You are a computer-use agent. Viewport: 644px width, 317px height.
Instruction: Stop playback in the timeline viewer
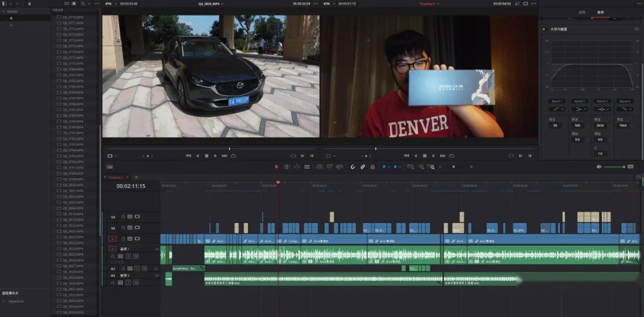click(425, 156)
